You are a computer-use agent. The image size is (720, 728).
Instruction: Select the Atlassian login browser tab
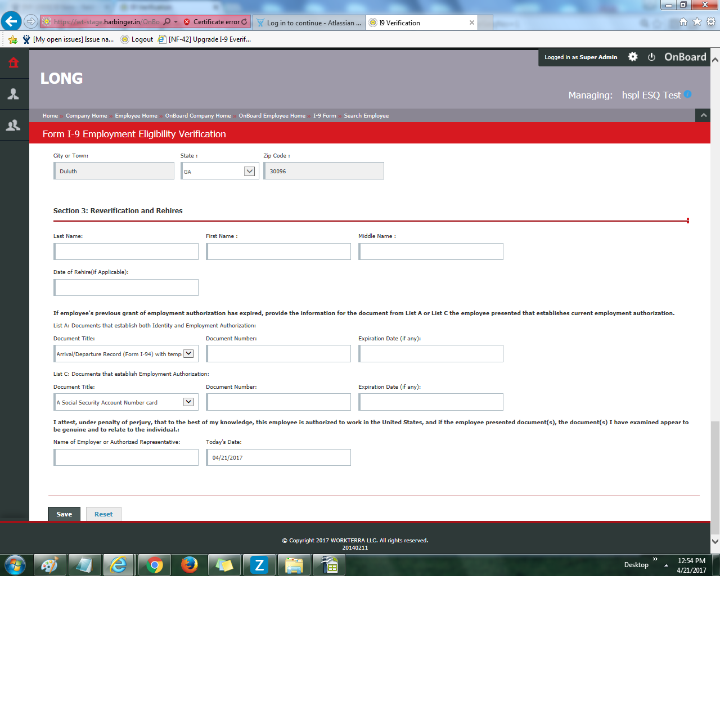click(x=308, y=23)
